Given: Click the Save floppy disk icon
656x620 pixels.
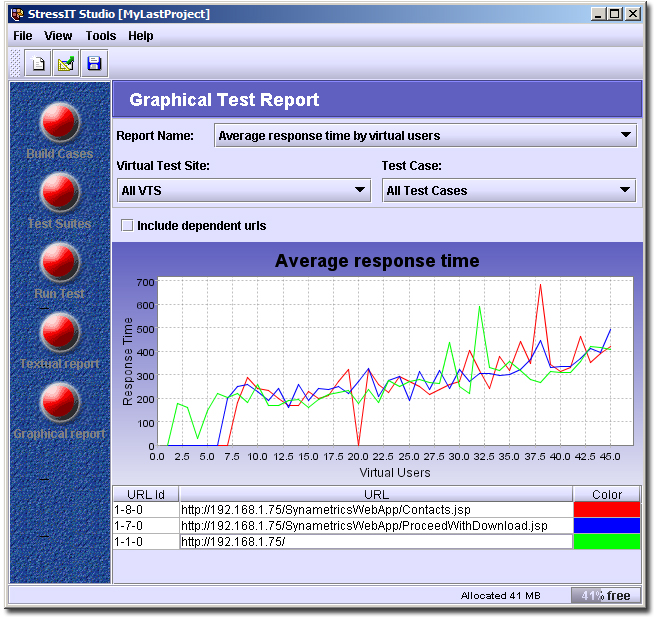Looking at the screenshot, I should pos(94,64).
